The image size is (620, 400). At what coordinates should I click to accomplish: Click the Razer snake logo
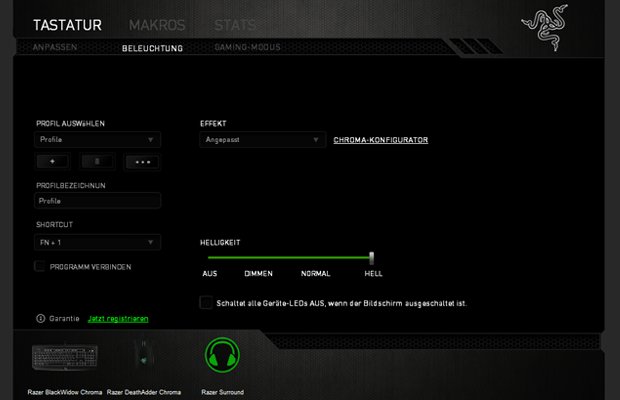[x=546, y=28]
